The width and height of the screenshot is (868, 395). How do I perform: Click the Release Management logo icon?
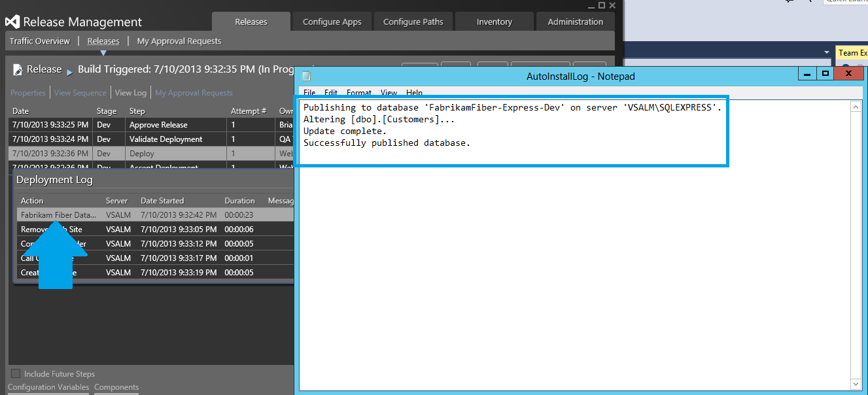click(10, 21)
